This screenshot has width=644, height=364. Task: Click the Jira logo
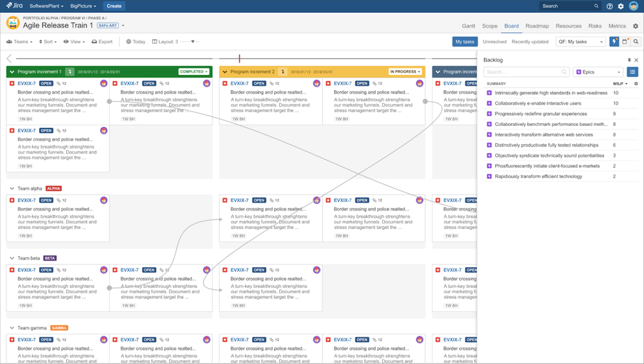point(14,6)
